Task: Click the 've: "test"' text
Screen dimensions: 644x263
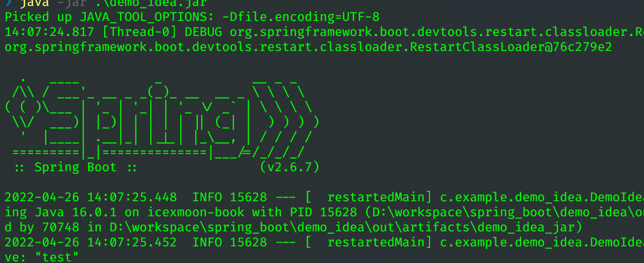Action: click(x=42, y=257)
